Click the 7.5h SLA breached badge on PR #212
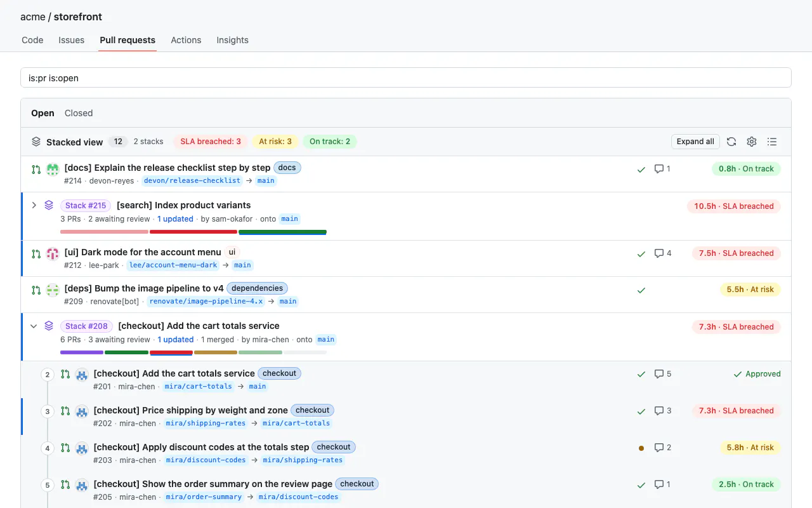812x508 pixels. [x=737, y=253]
